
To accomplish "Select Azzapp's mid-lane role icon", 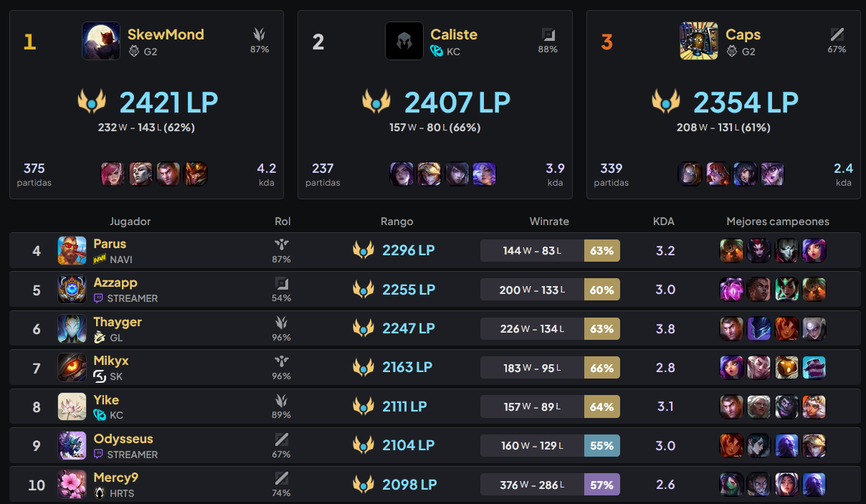I will coord(282,285).
